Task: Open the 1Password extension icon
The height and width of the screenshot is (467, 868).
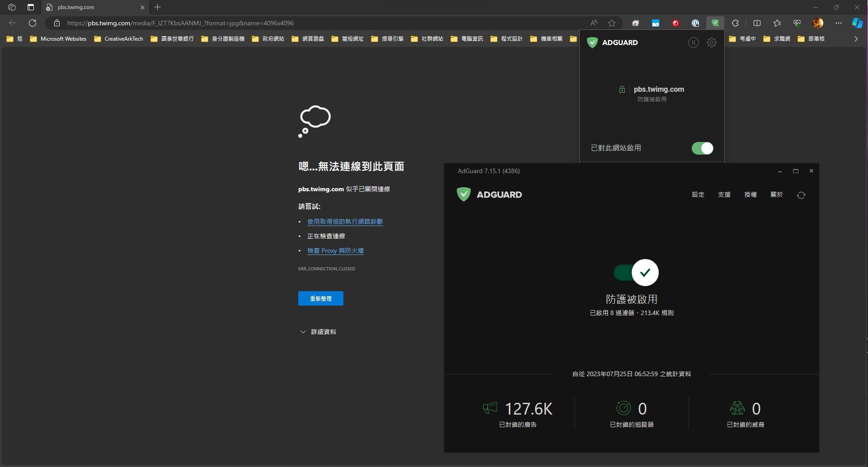Action: coord(695,23)
